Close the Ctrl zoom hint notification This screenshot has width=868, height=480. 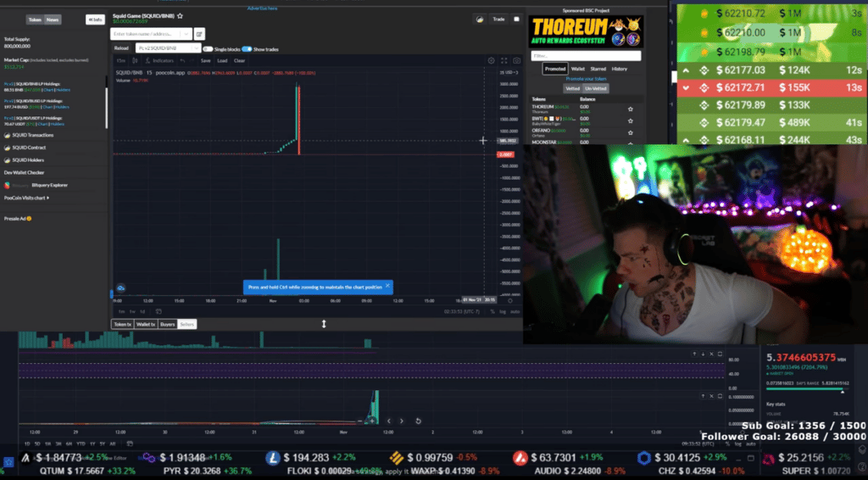pos(387,286)
